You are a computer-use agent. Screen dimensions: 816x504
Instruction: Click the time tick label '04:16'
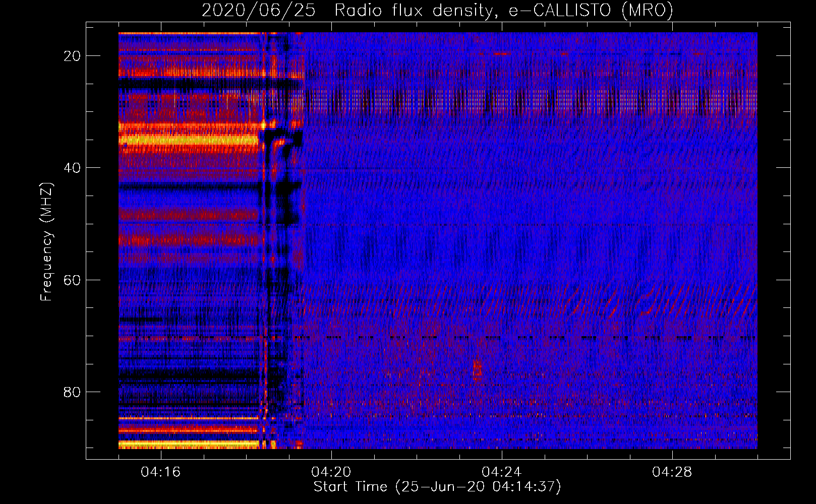pyautogui.click(x=161, y=472)
